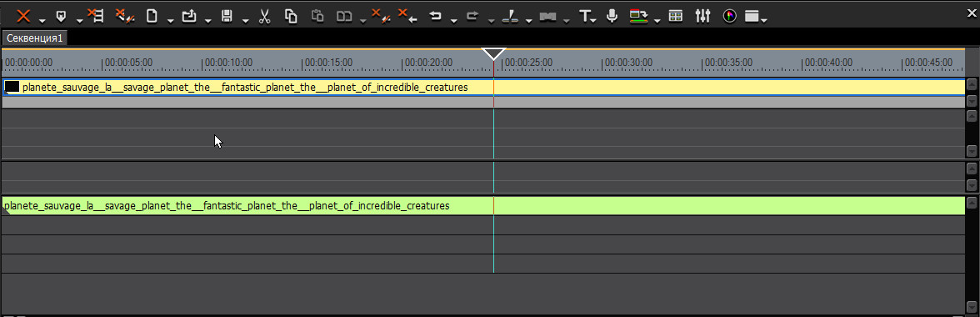Viewport: 980px width, 317px height.
Task: Click the M marker shield icon
Action: tap(62, 16)
